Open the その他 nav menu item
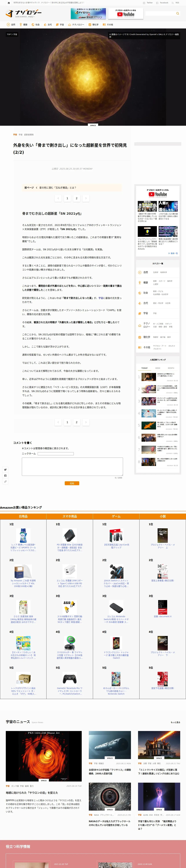 pyautogui.click(x=108, y=25)
